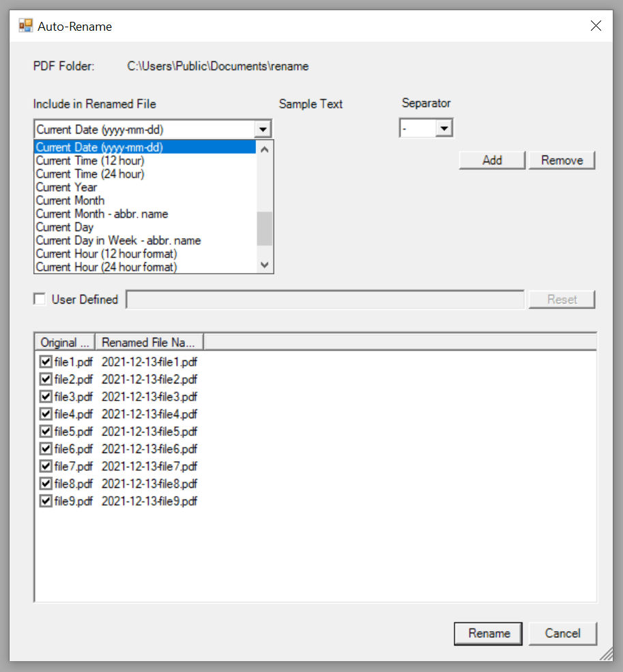This screenshot has height=672, width=623.
Task: Select Current Time (12 hour) option
Action: pyautogui.click(x=145, y=161)
